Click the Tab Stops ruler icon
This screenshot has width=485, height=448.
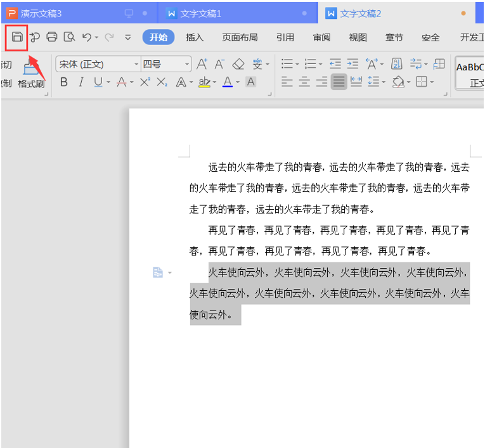(439, 64)
